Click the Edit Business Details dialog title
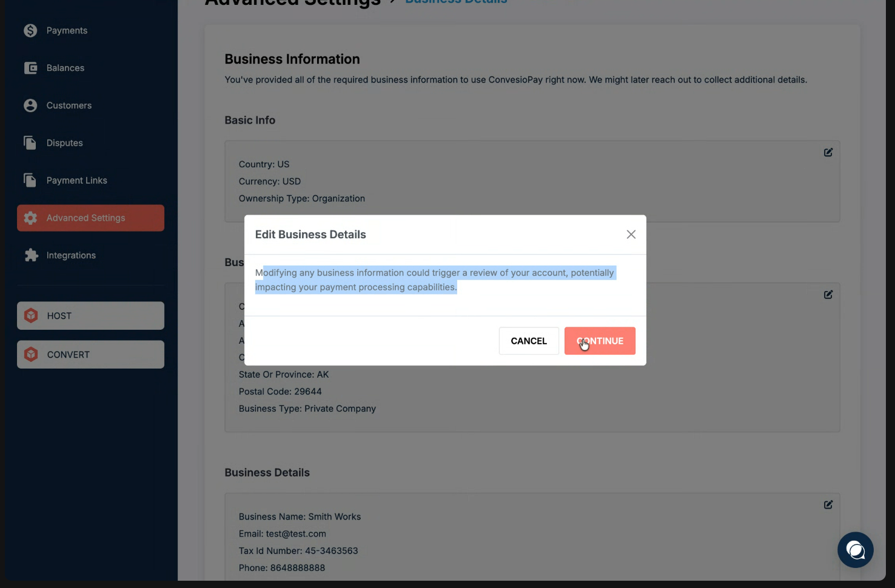 310,235
